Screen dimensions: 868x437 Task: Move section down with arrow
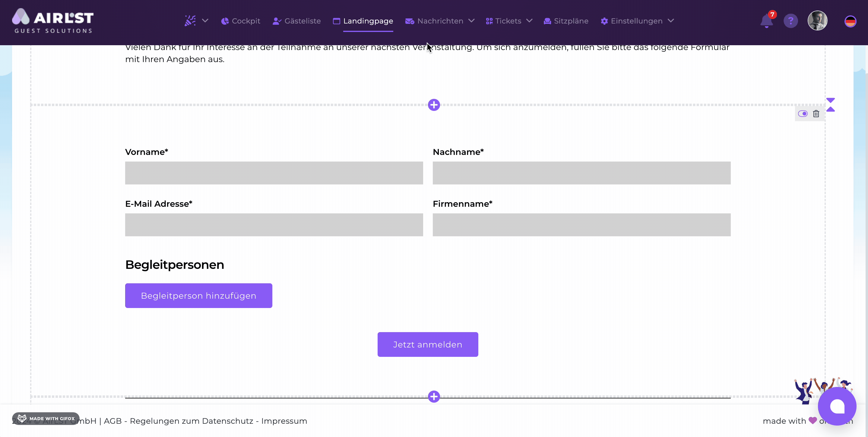point(830,100)
